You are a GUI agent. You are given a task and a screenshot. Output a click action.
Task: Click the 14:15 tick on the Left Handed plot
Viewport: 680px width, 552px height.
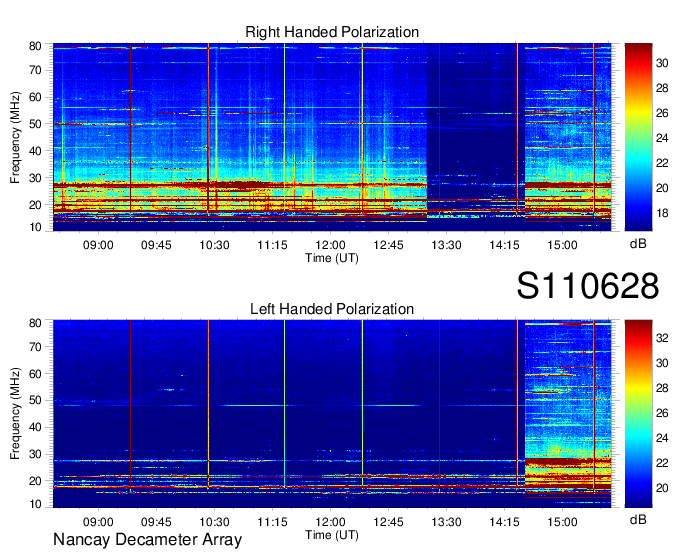tap(504, 522)
